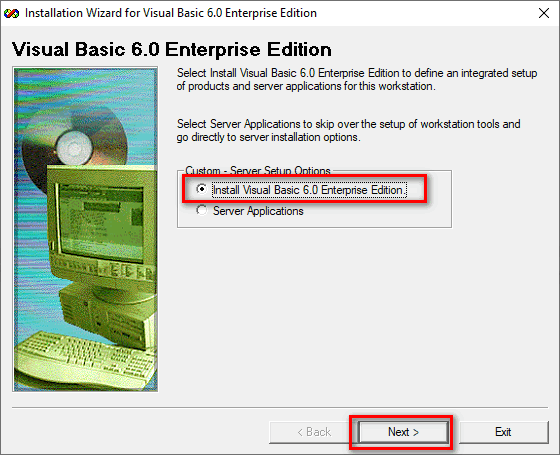The image size is (560, 455).
Task: Close the Installation Wizard window
Action: pos(544,13)
